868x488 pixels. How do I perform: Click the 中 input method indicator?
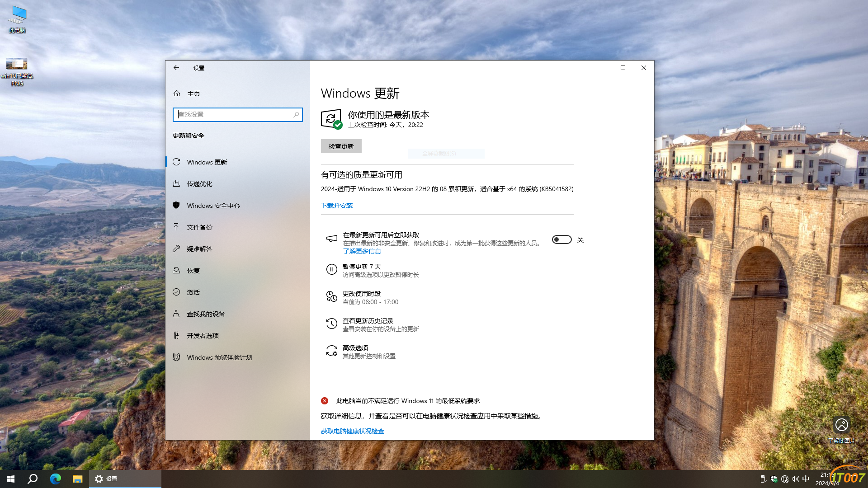click(806, 479)
